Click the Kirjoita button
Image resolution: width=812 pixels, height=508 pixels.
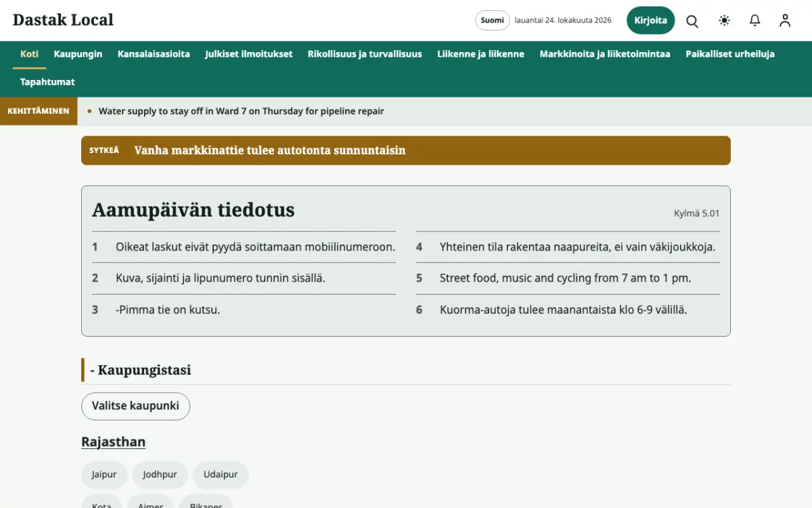tap(651, 20)
